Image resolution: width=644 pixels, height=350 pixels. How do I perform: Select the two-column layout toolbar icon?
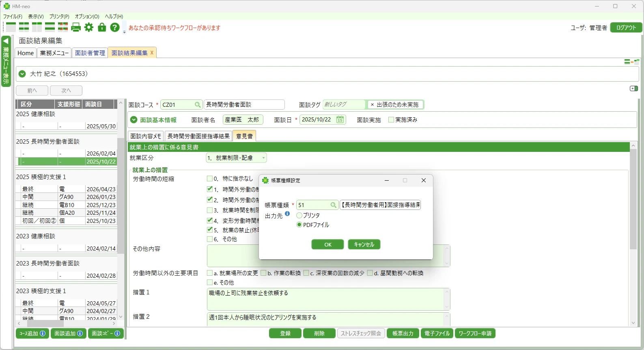pyautogui.click(x=37, y=27)
